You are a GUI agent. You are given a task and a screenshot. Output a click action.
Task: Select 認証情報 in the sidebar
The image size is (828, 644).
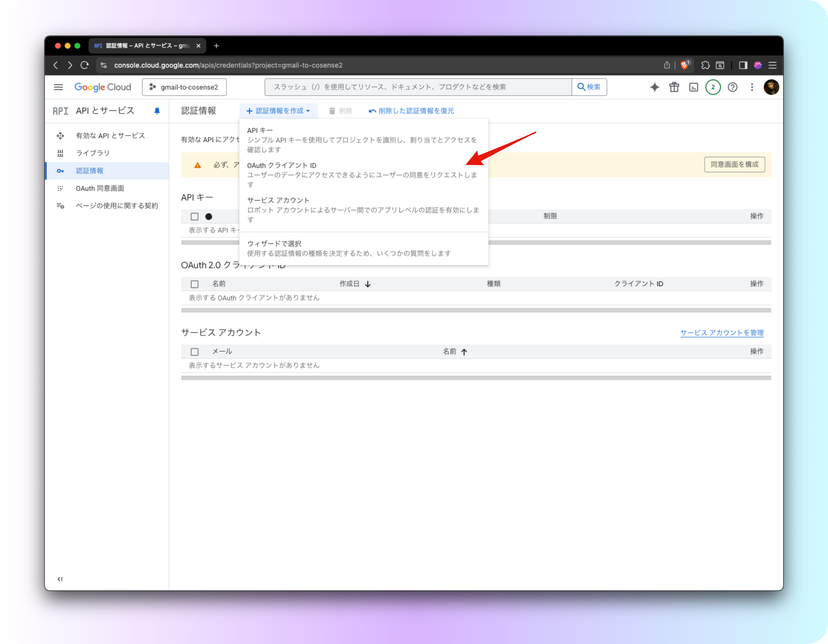pos(107,171)
